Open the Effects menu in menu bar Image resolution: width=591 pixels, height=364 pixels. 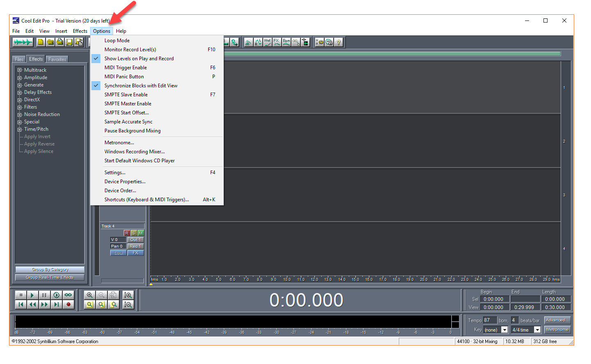coord(80,31)
